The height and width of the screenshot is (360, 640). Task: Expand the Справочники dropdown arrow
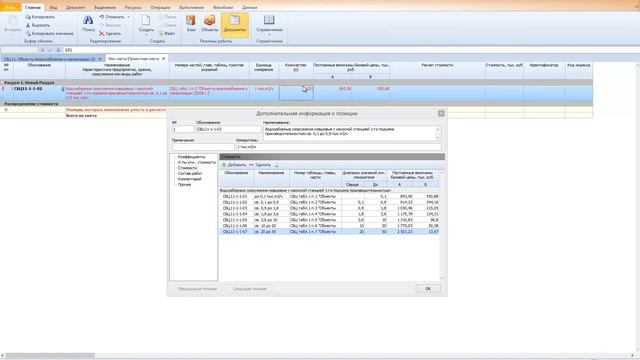tap(269, 35)
